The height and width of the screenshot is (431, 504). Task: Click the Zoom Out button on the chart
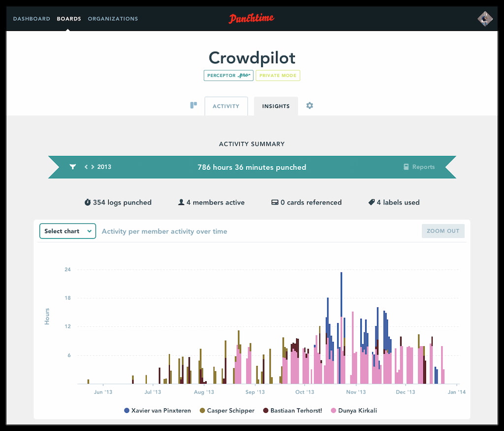point(442,231)
